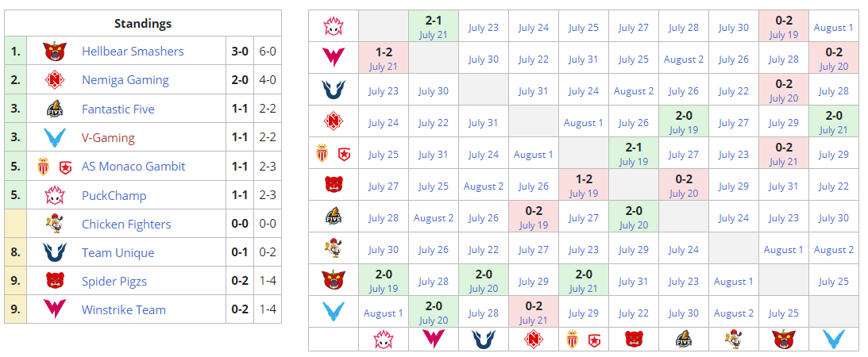Screen dimensions: 868x357
Task: Click Hellbear Smashers logo in Standings table
Action: pos(54,52)
